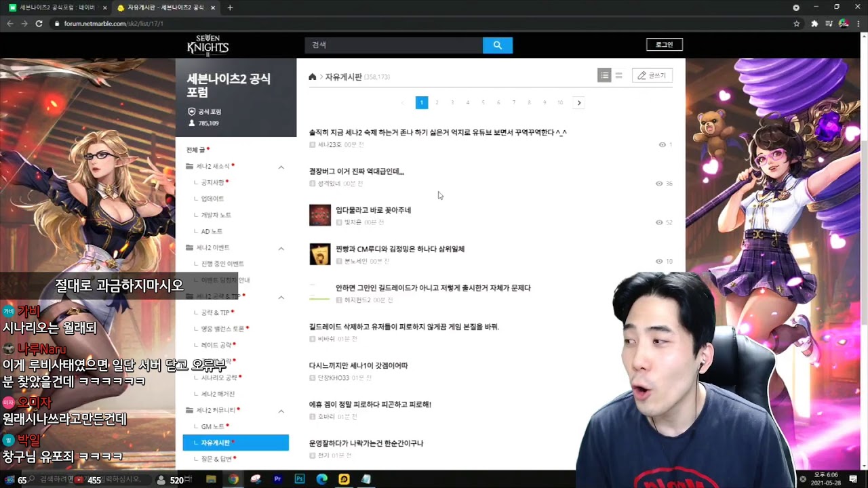868x488 pixels.
Task: Open 공략 & TIP sub-board in sidebar
Action: (215, 312)
